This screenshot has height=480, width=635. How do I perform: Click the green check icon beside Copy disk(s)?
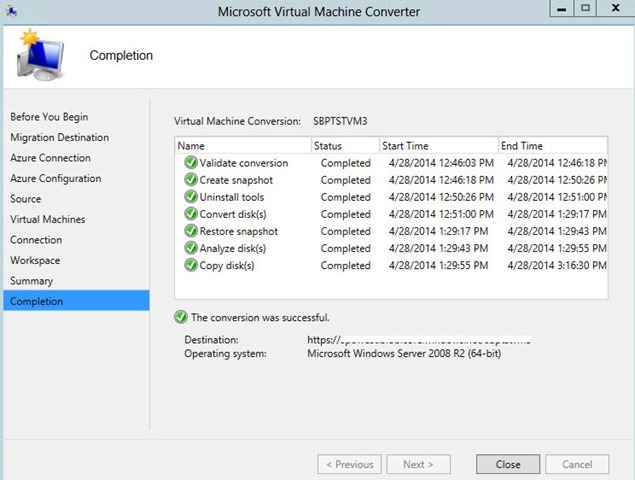(x=190, y=265)
